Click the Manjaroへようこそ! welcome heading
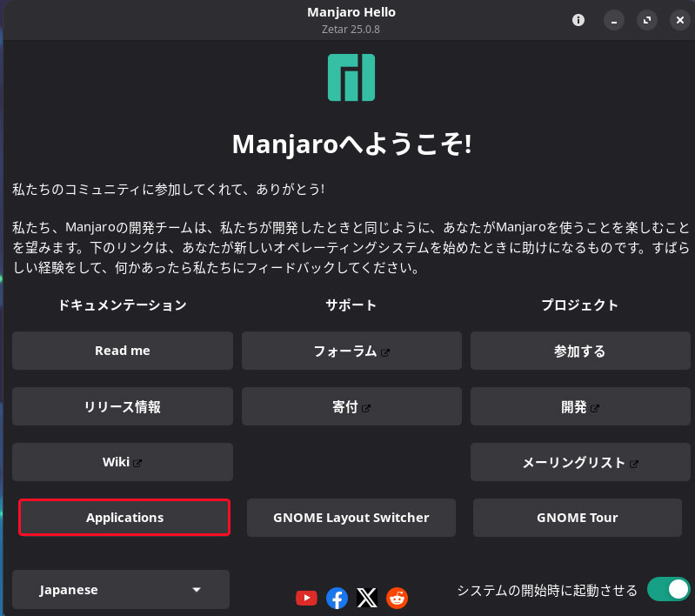Screen dimensions: 695x616 point(352,144)
